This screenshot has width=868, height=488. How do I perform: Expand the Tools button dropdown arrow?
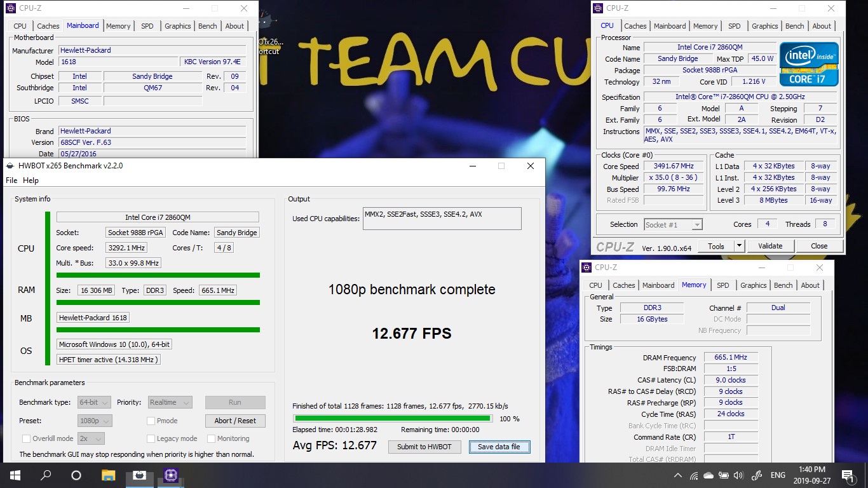coord(739,246)
